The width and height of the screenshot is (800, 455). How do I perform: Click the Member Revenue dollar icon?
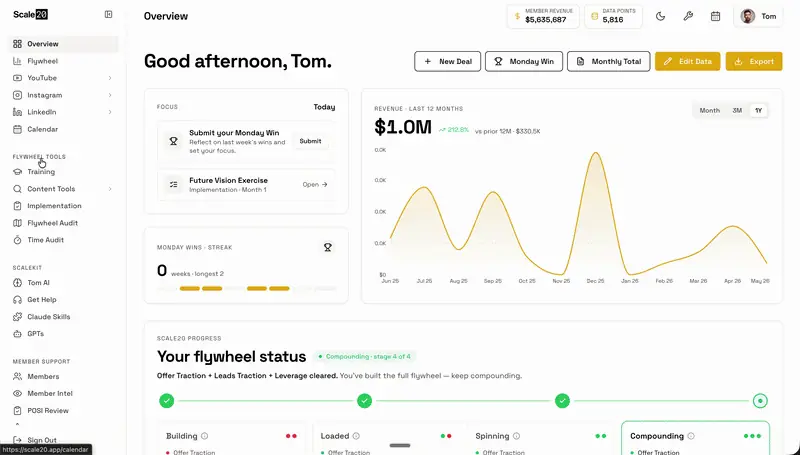517,16
